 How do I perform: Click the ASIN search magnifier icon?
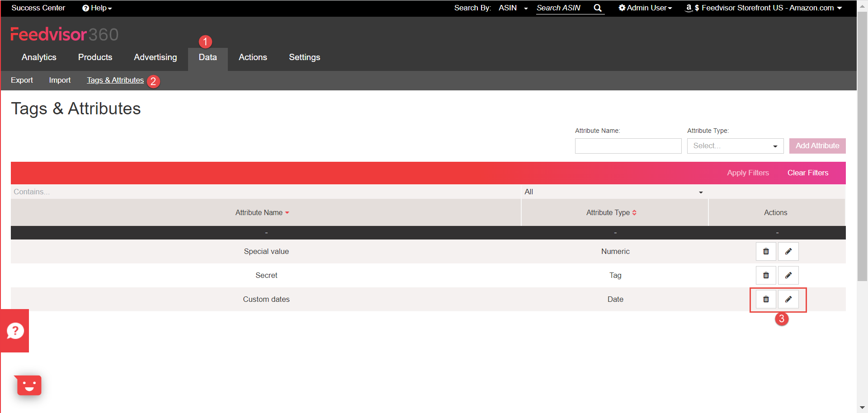click(x=598, y=8)
